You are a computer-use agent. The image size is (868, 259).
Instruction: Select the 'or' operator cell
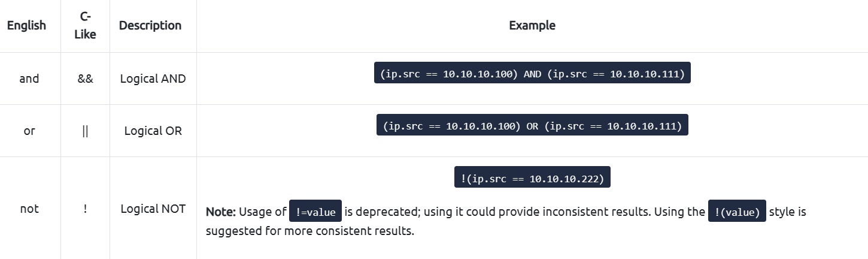tap(29, 131)
